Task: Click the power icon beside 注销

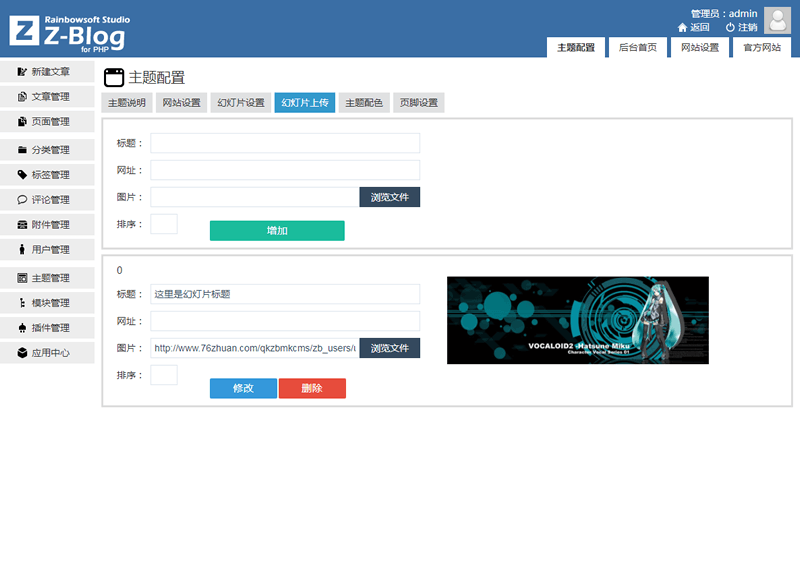Action: pyautogui.click(x=730, y=28)
